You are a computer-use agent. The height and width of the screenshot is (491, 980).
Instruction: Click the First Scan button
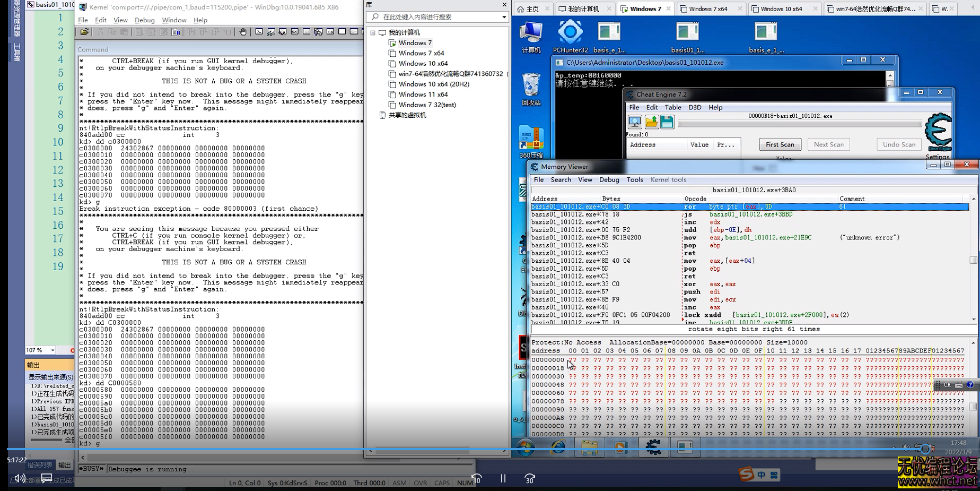tap(780, 144)
